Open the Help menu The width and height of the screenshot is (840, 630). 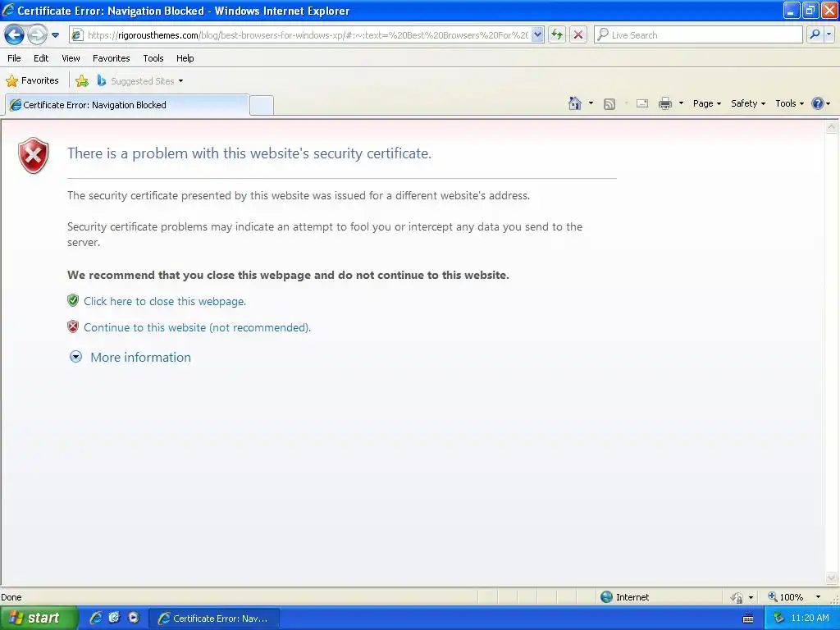point(185,58)
